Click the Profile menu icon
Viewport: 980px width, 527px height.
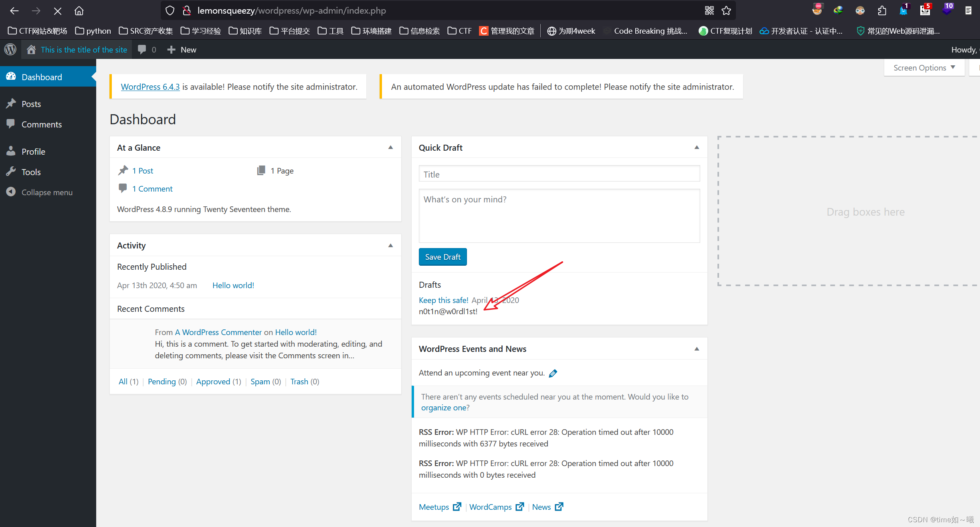pos(11,151)
